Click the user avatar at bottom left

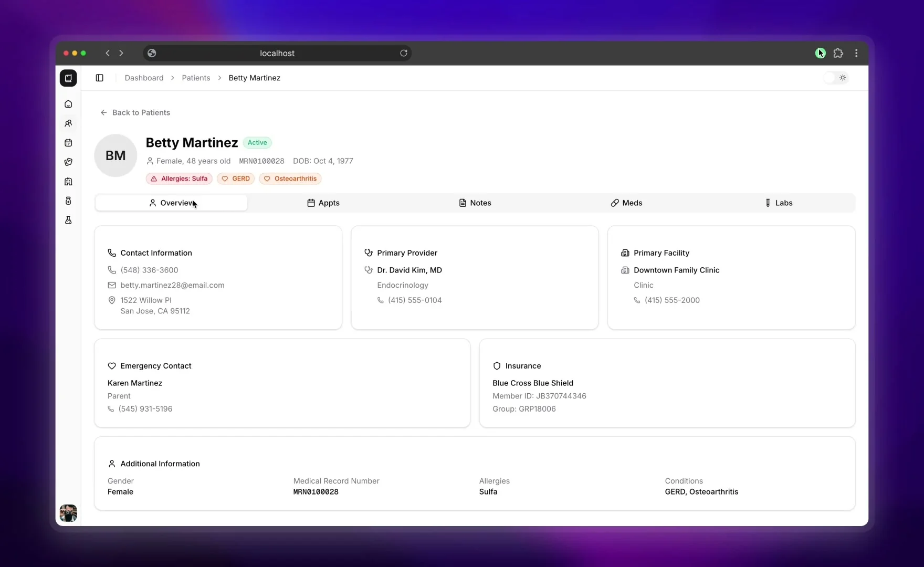(68, 513)
